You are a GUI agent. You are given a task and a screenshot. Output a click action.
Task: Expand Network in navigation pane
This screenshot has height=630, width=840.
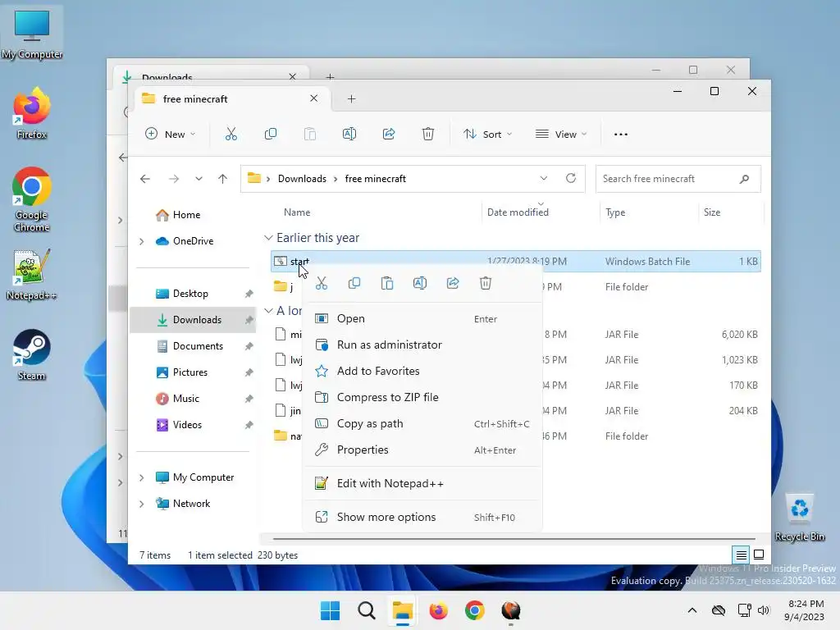click(141, 504)
